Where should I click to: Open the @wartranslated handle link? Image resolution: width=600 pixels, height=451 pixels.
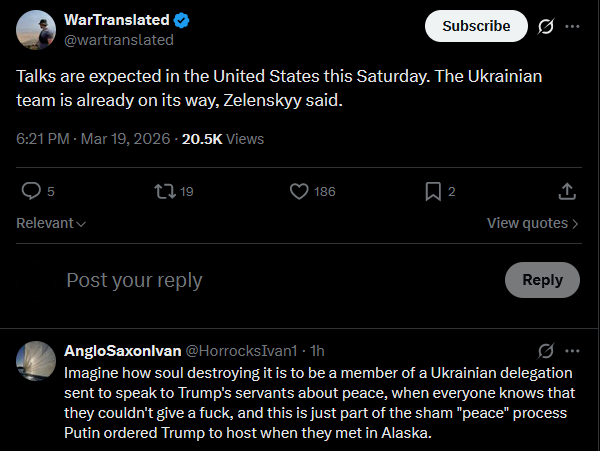(x=119, y=40)
